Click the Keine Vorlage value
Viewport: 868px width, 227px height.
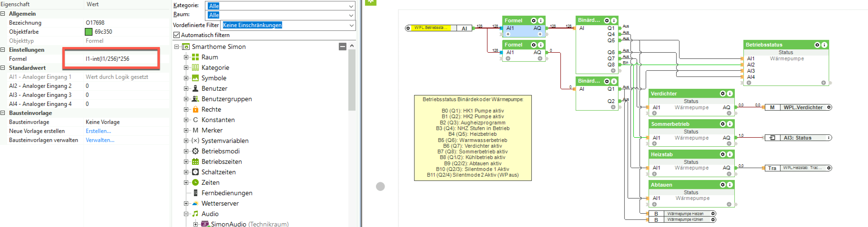pyautogui.click(x=103, y=122)
